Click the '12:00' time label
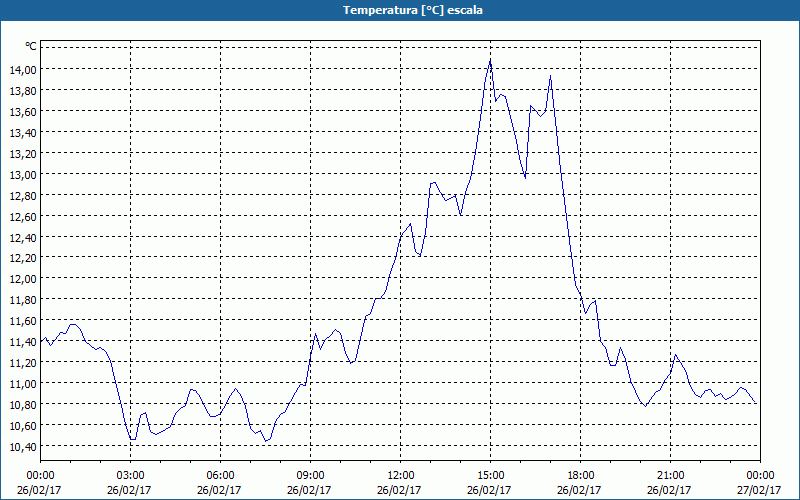 pyautogui.click(x=401, y=476)
